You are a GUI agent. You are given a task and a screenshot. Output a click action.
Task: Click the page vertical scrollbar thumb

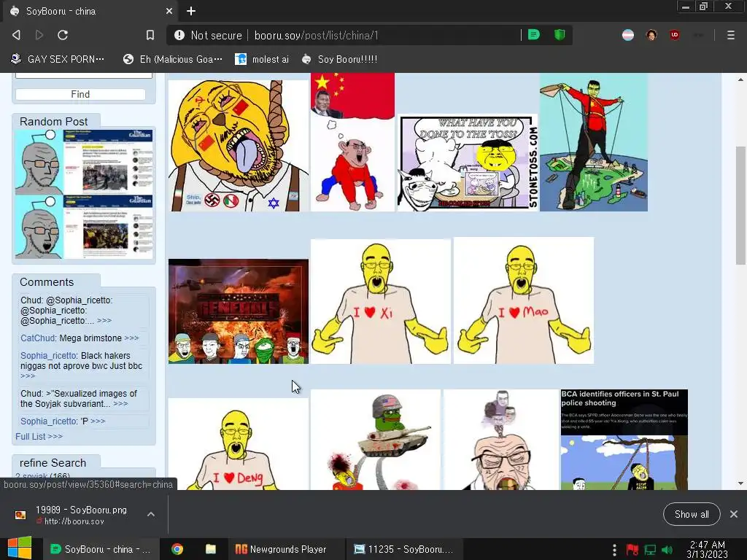pos(740,205)
